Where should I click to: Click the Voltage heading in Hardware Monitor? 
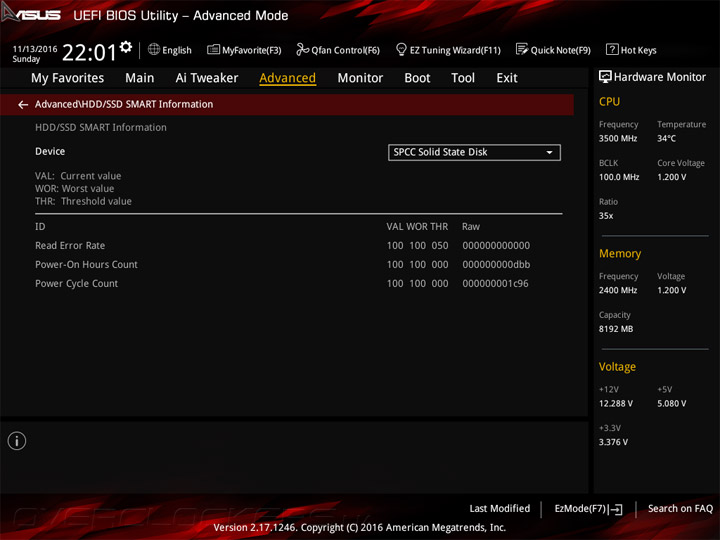(x=617, y=367)
